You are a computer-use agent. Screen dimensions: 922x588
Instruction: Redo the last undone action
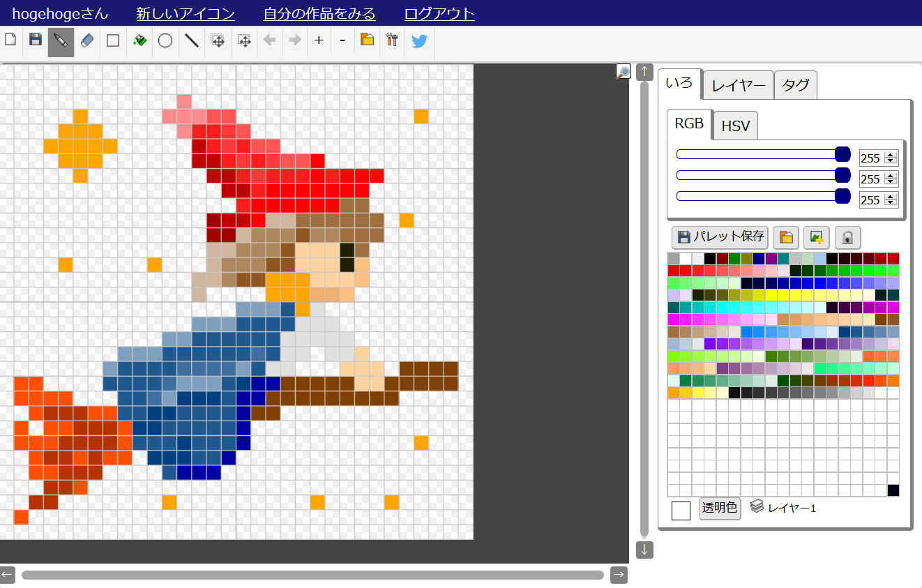(293, 40)
